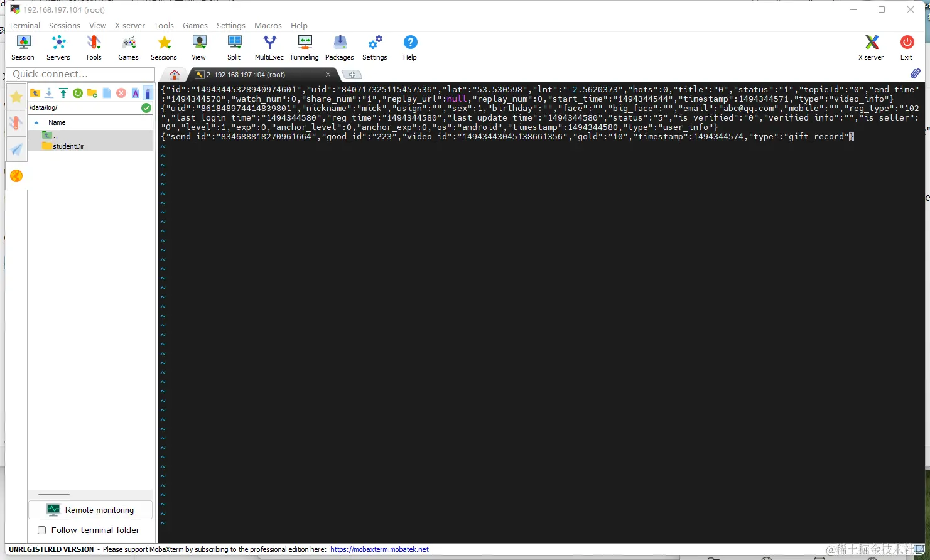The height and width of the screenshot is (560, 930).
Task: Click the /data/log/ path field
Action: (84, 108)
